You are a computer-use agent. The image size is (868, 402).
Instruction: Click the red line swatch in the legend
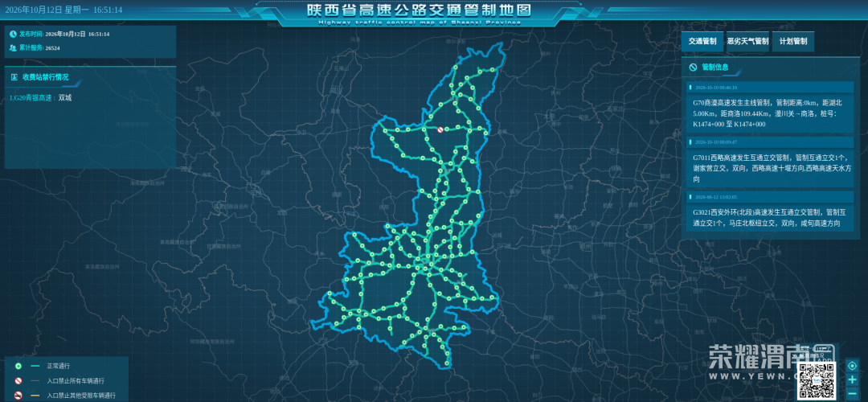click(35, 381)
